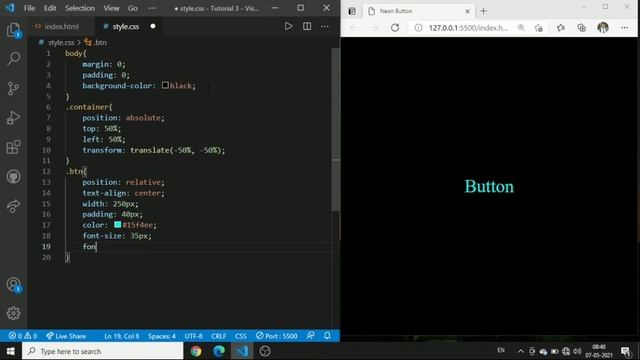Screen dimensions: 640x360
Task: Open browser tab actions menu icon
Action: [x=352, y=11]
